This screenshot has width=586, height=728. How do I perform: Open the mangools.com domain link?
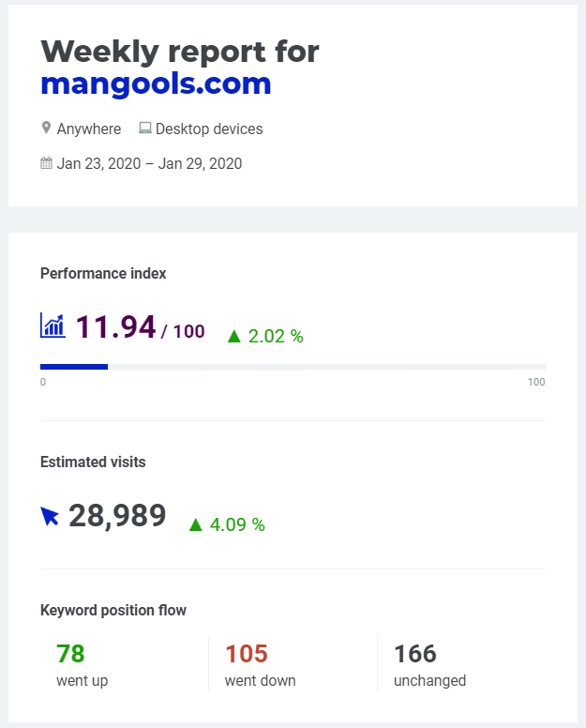coord(156,84)
